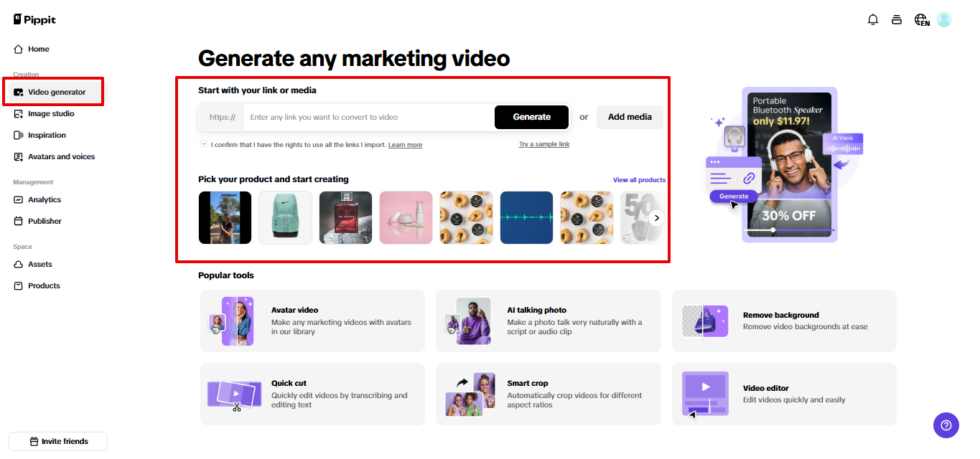Go to Home in the sidebar
980x459 pixels.
click(x=36, y=49)
